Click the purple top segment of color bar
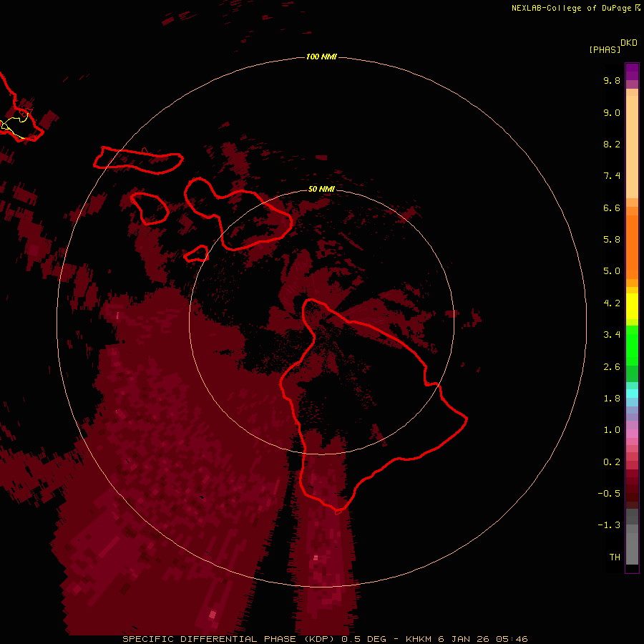This screenshot has height=644, width=644. (x=632, y=72)
